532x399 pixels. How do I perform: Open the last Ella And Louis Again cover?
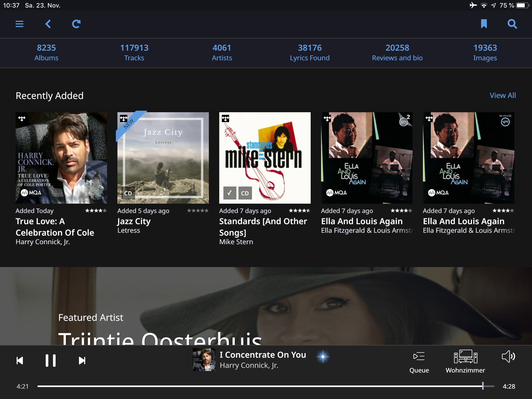[x=469, y=158]
